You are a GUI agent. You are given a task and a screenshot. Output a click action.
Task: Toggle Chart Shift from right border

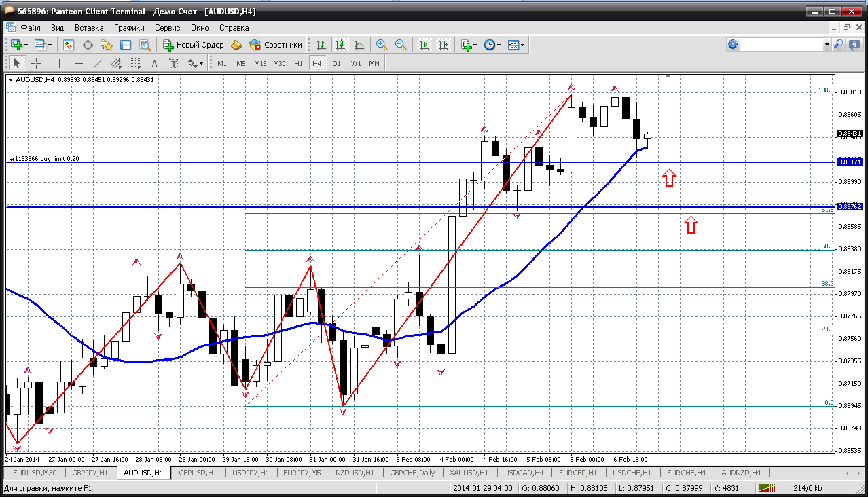click(x=444, y=45)
